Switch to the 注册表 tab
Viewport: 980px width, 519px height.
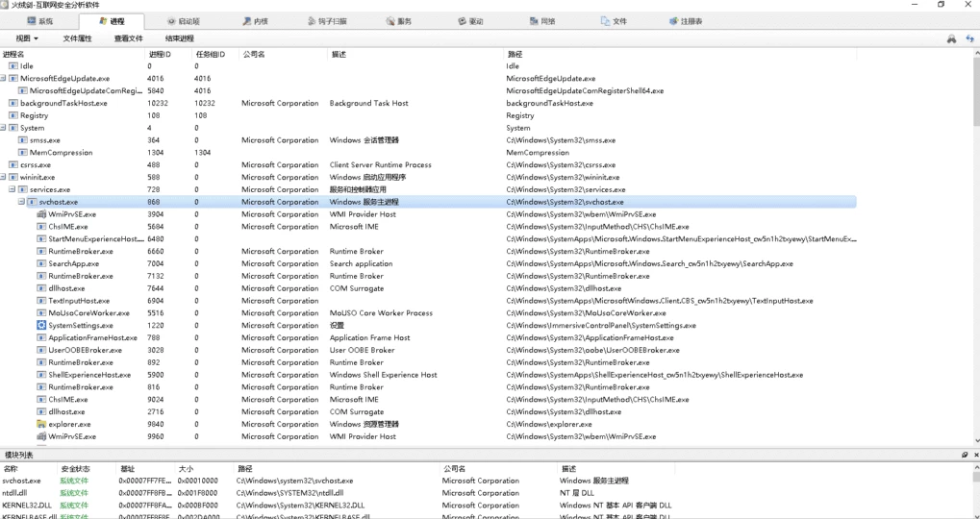pyautogui.click(x=684, y=21)
